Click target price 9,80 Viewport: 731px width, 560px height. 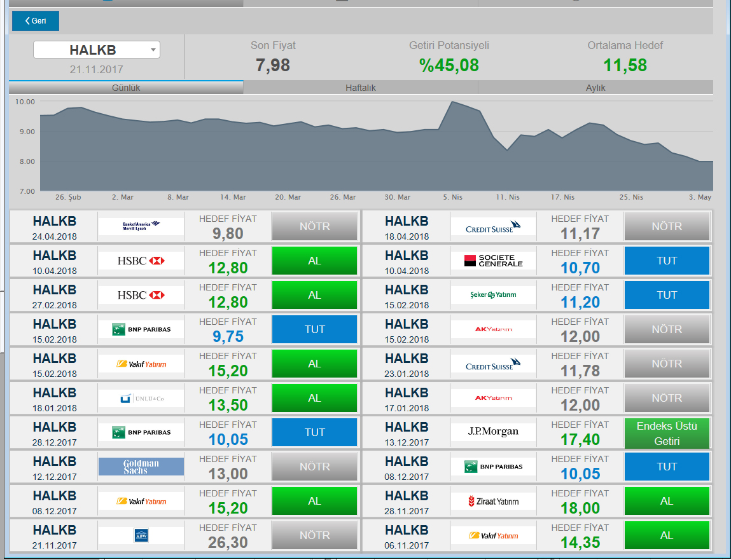tap(228, 233)
